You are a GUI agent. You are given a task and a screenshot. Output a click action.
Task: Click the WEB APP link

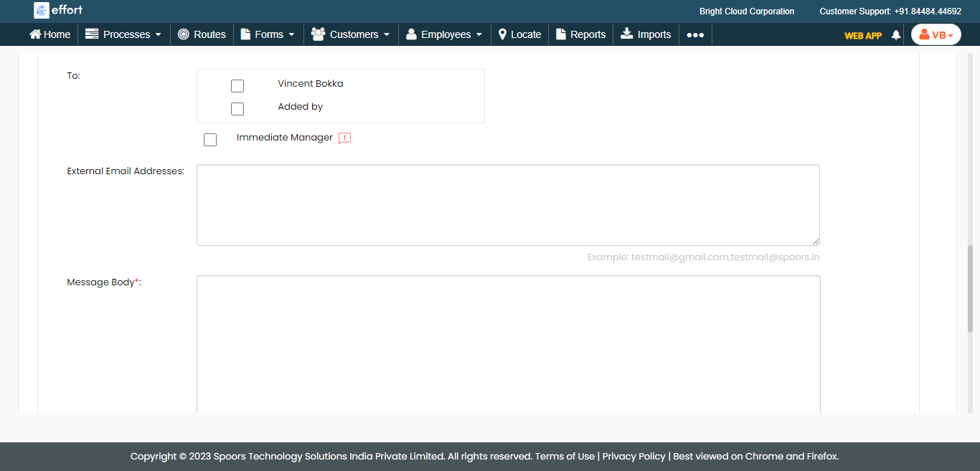[862, 35]
